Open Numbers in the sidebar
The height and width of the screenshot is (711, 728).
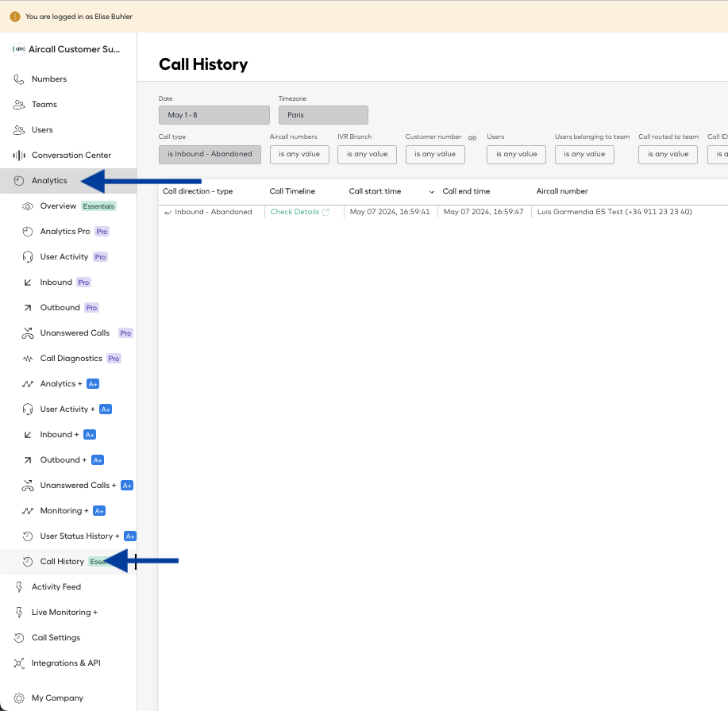coord(68,79)
